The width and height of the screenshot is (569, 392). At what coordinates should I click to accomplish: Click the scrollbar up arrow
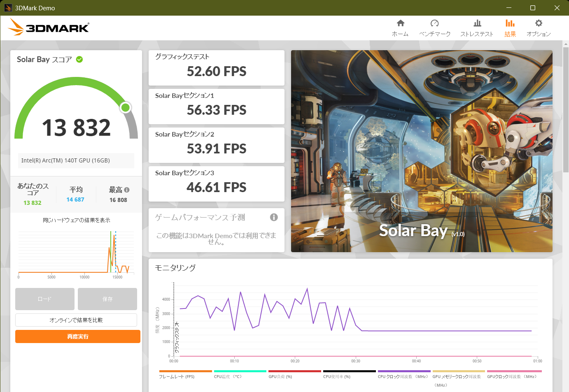pyautogui.click(x=566, y=44)
